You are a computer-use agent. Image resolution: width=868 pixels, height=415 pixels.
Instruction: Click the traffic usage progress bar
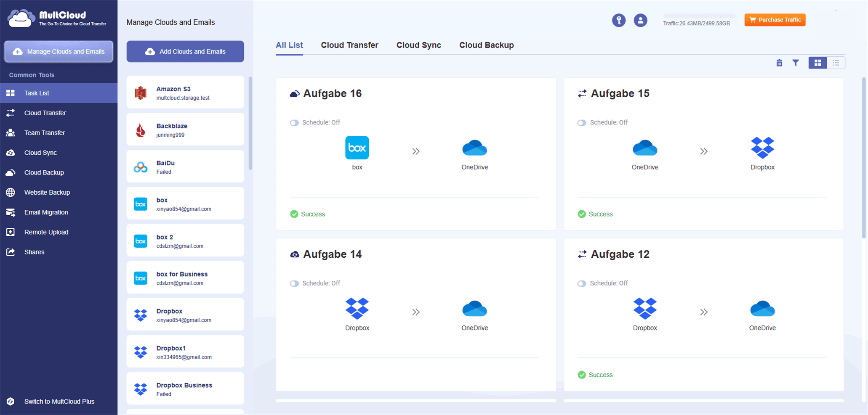[x=699, y=16]
